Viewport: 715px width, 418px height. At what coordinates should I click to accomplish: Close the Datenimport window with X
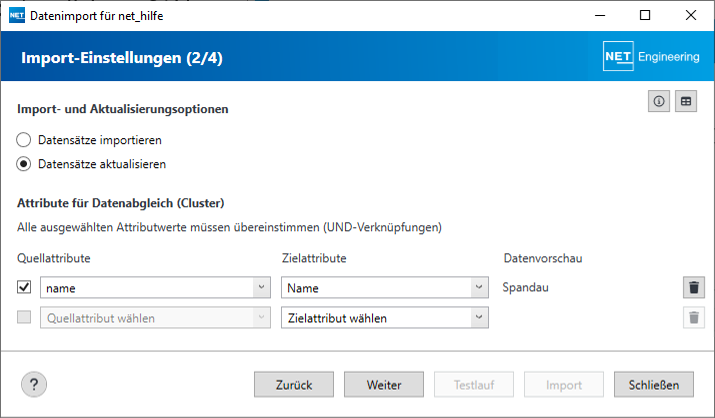pos(690,15)
